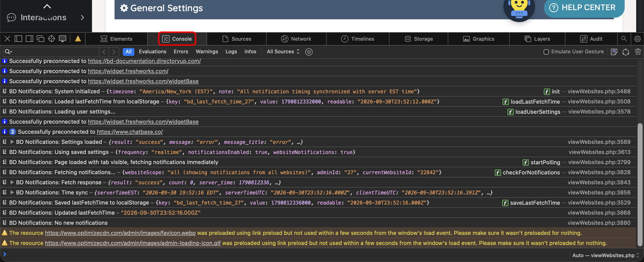This screenshot has width=644, height=262.
Task: Click the next result arrow in the filter bar
Action: pyautogui.click(x=114, y=52)
